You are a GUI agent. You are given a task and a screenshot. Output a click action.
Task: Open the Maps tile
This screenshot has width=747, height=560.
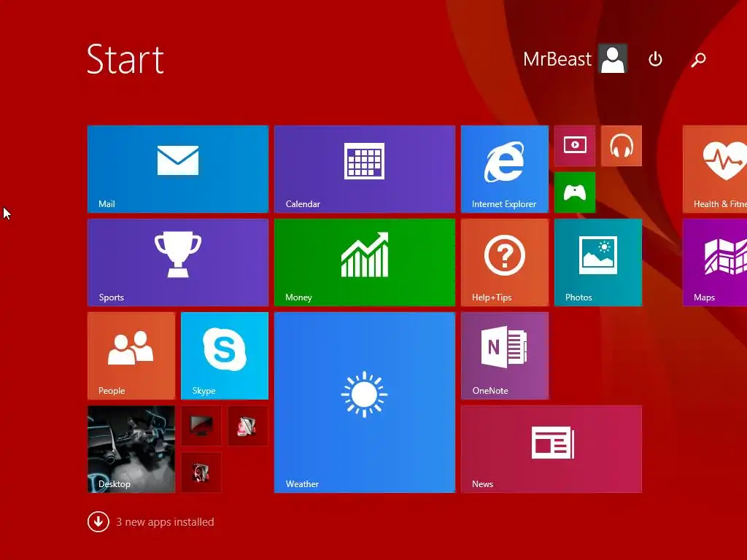715,262
